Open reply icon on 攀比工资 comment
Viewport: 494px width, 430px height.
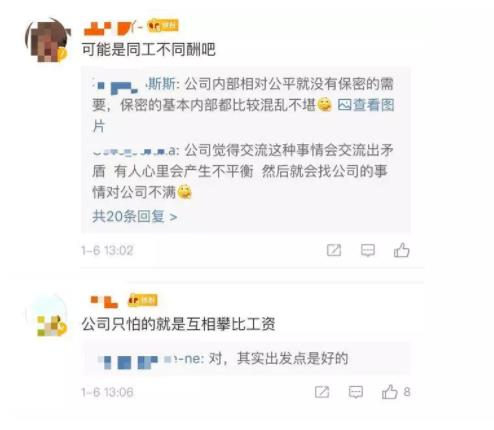(356, 392)
